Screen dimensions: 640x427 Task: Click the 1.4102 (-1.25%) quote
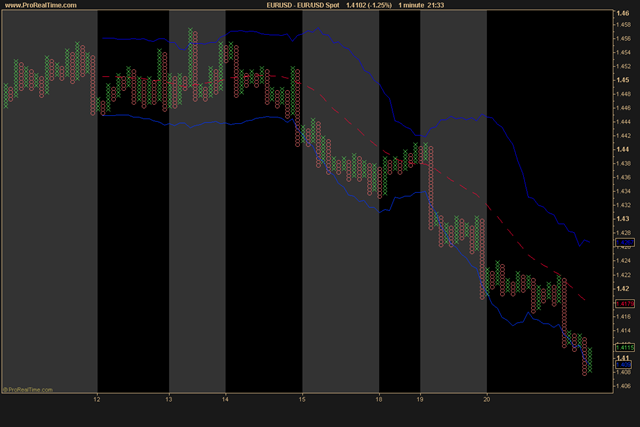[x=369, y=5]
